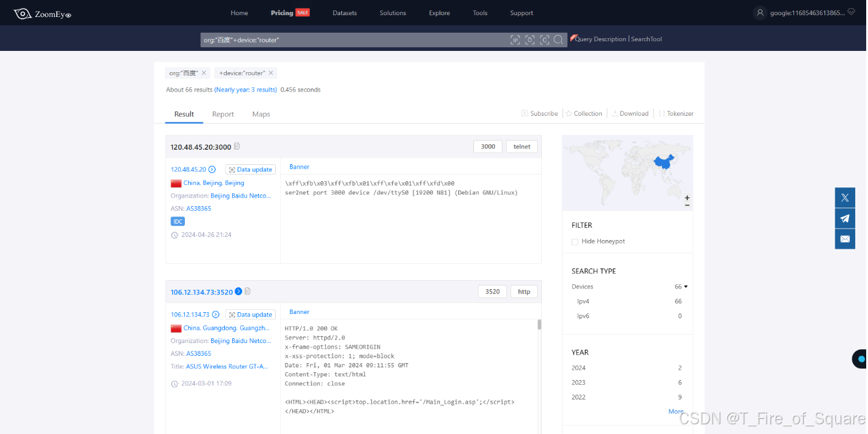
Task: Click the 3000 port button
Action: point(488,147)
